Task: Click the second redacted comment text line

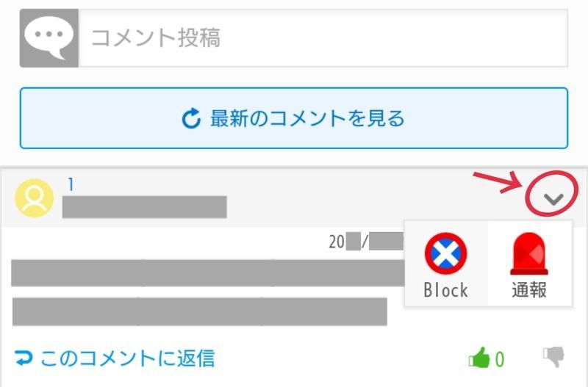Action: click(199, 311)
